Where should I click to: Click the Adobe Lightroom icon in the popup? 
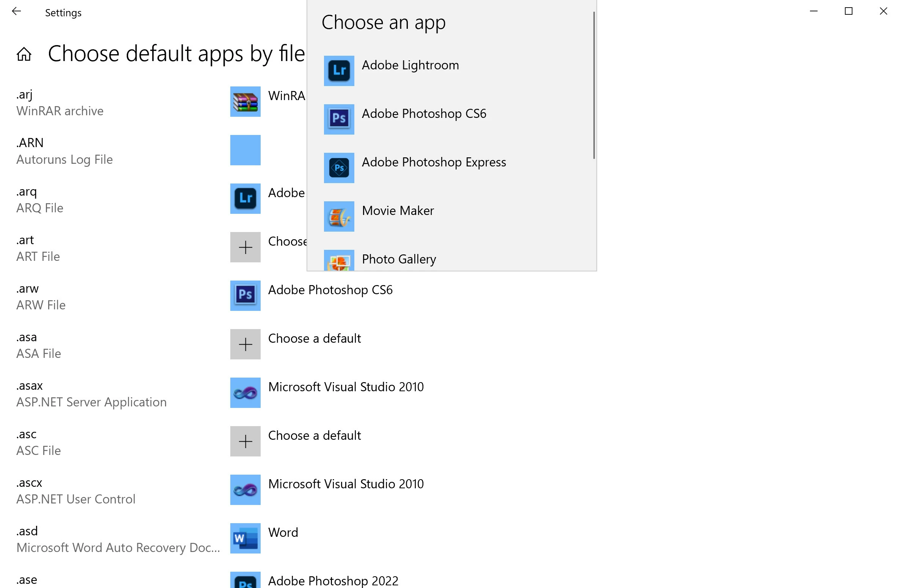click(x=339, y=71)
